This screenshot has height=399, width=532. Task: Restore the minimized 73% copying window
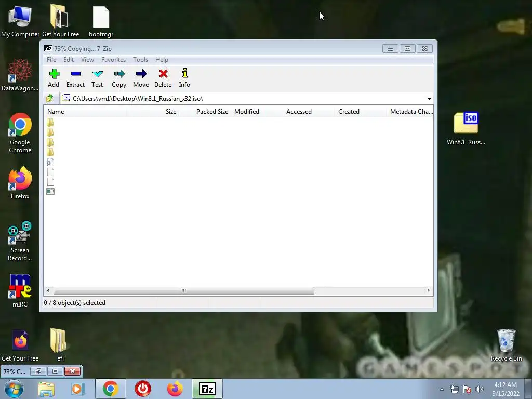pos(37,371)
